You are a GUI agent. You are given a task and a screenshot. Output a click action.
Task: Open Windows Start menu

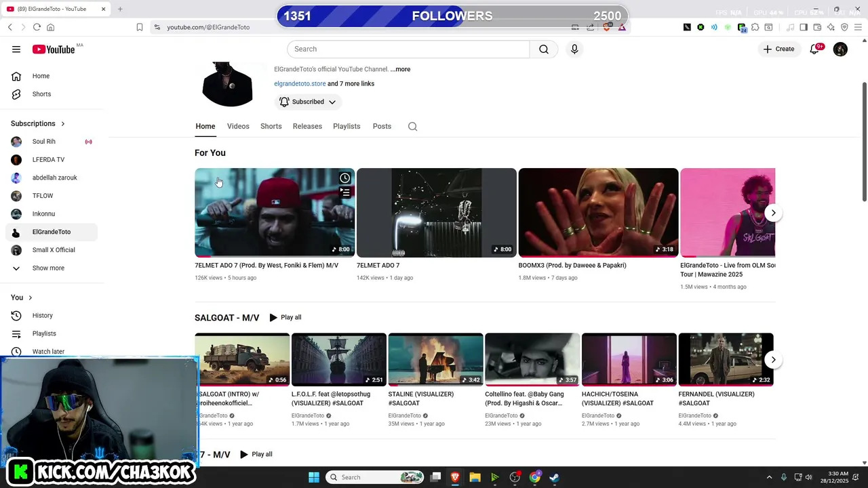[x=314, y=477]
